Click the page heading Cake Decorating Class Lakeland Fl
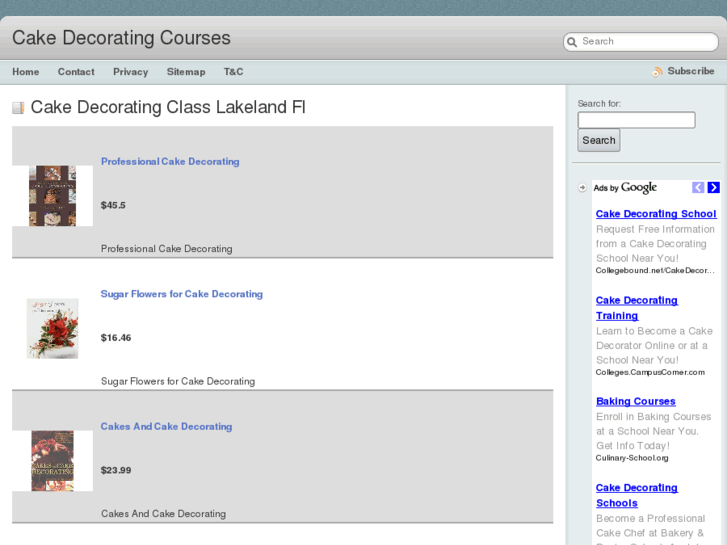The width and height of the screenshot is (727, 545). (x=168, y=107)
